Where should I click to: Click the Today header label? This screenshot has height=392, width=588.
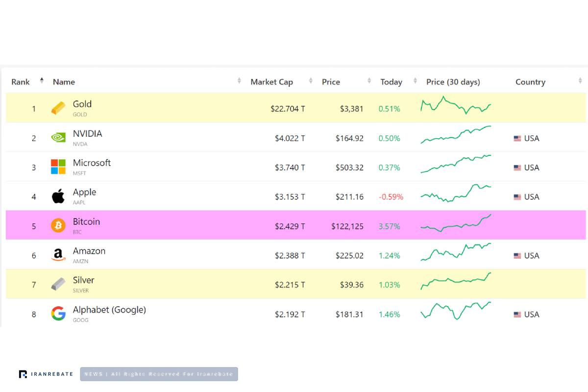tap(391, 82)
